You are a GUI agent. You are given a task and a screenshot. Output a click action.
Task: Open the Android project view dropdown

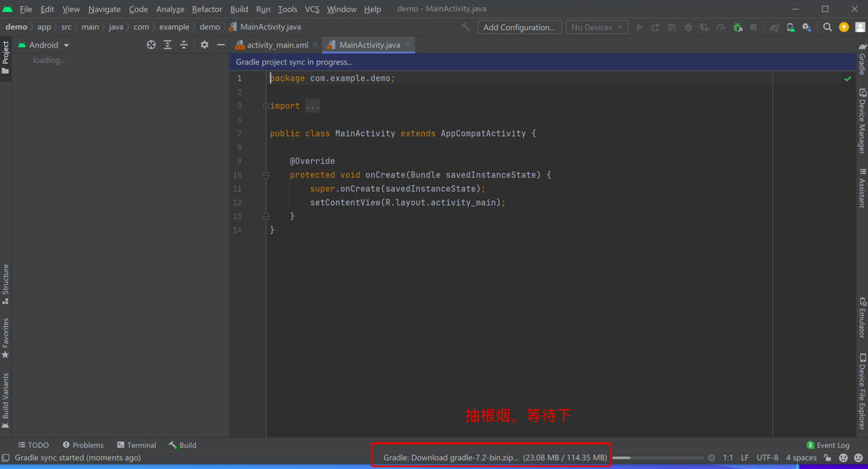(44, 45)
